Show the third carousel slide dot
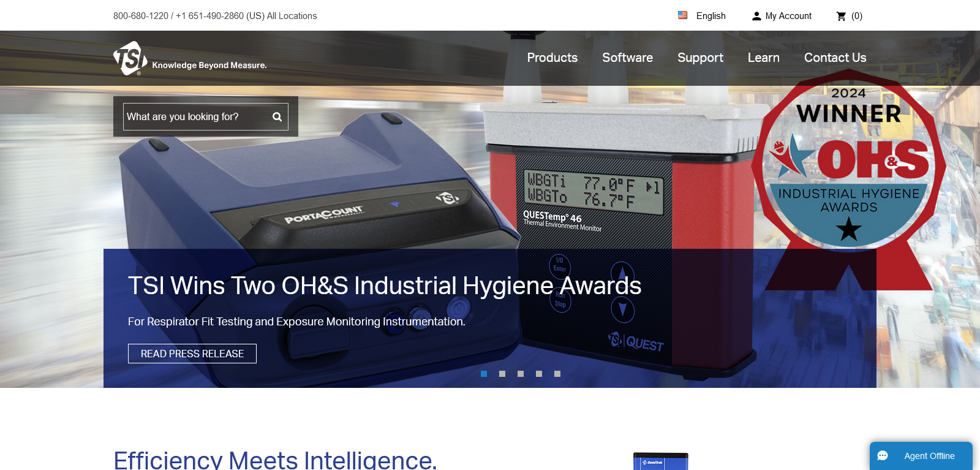 521,374
